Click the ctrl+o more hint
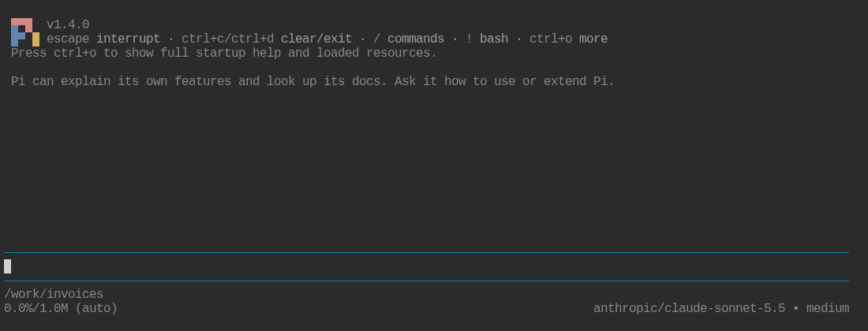868x331 pixels. click(x=568, y=39)
